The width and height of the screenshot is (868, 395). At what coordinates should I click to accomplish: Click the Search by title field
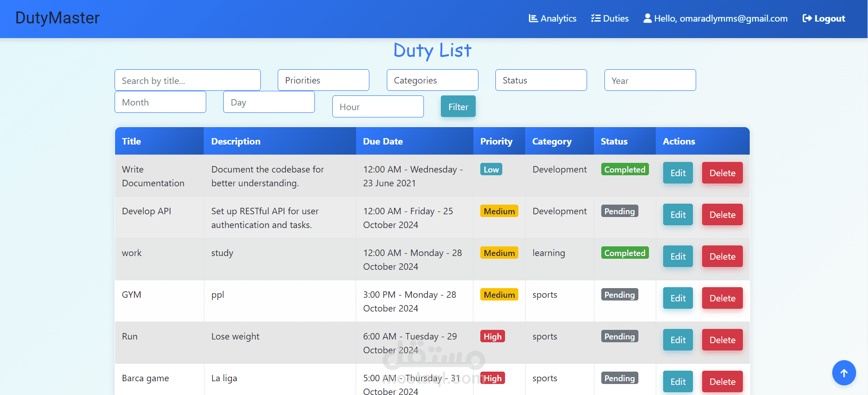pos(187,80)
